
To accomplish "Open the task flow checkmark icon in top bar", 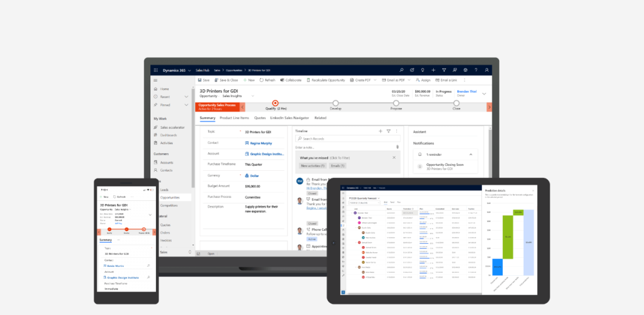I will coord(412,70).
